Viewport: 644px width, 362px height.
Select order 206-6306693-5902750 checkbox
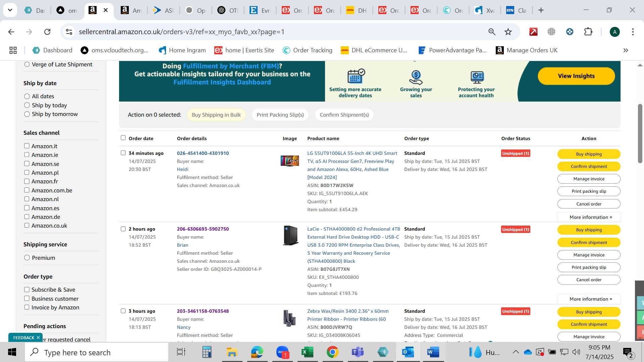click(x=123, y=229)
